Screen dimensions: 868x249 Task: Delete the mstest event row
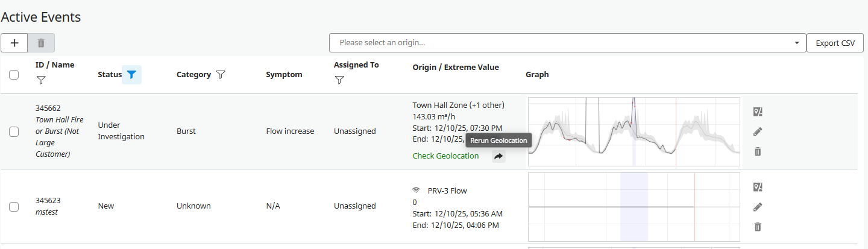(758, 227)
